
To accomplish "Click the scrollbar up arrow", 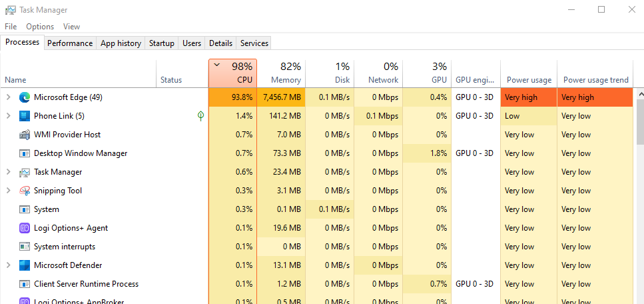I will [640, 94].
